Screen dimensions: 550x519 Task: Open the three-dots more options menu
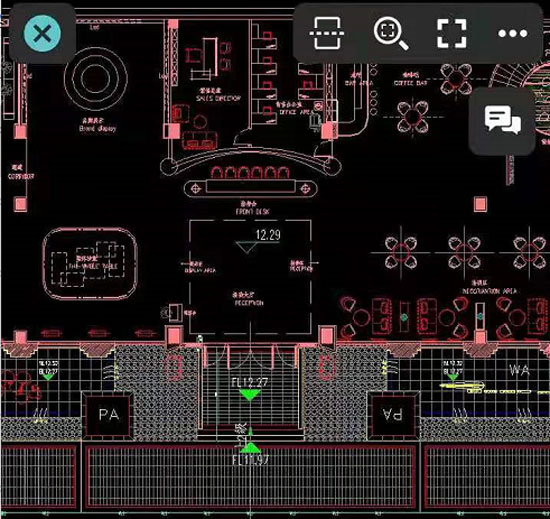click(512, 33)
